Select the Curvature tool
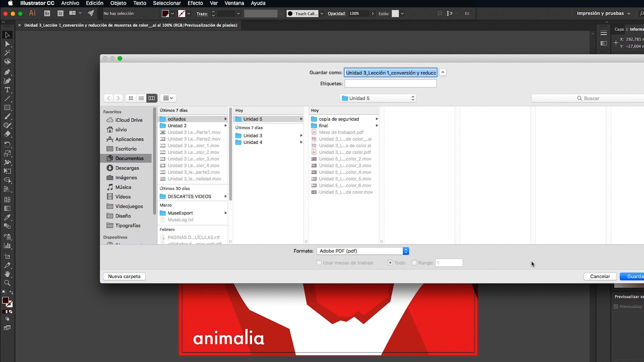644x362 pixels. click(7, 81)
